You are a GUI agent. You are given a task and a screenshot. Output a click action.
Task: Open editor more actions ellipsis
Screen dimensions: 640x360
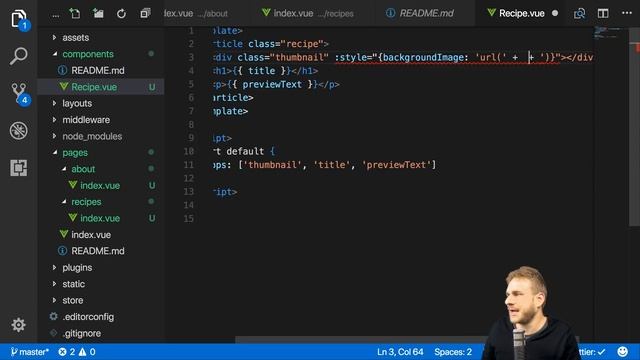point(627,13)
